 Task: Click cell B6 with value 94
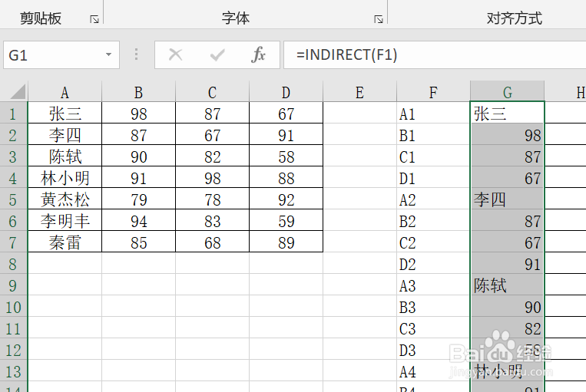coord(138,220)
